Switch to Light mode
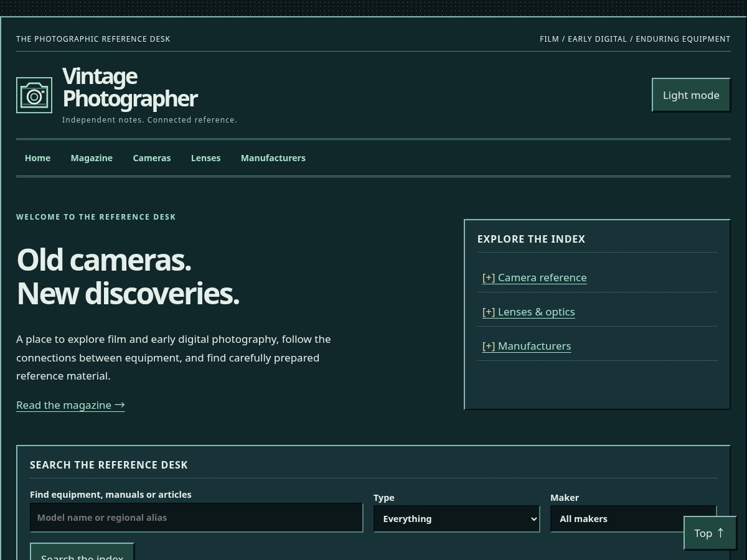This screenshot has height=560, width=747. [691, 95]
